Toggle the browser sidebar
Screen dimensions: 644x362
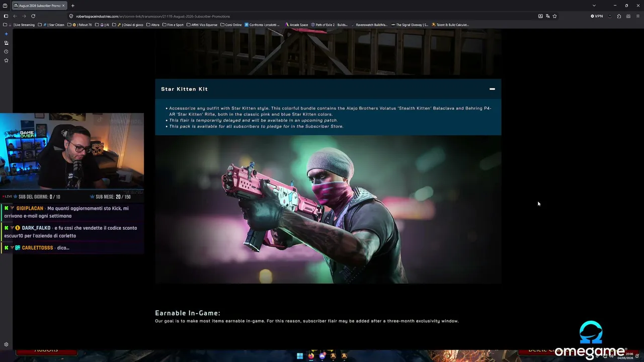(6, 16)
